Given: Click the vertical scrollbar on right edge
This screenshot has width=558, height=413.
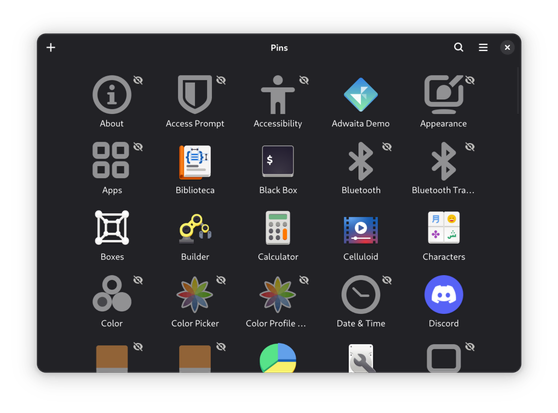Looking at the screenshot, I should 519,91.
